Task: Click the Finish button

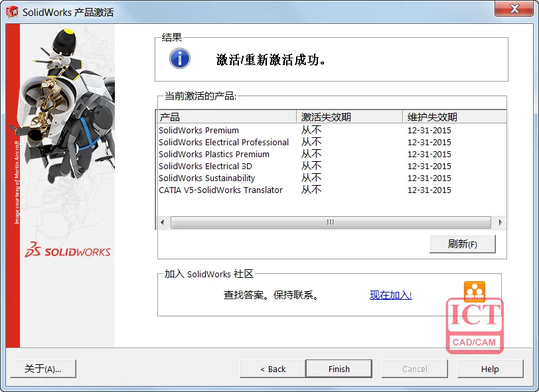Action: [x=339, y=369]
